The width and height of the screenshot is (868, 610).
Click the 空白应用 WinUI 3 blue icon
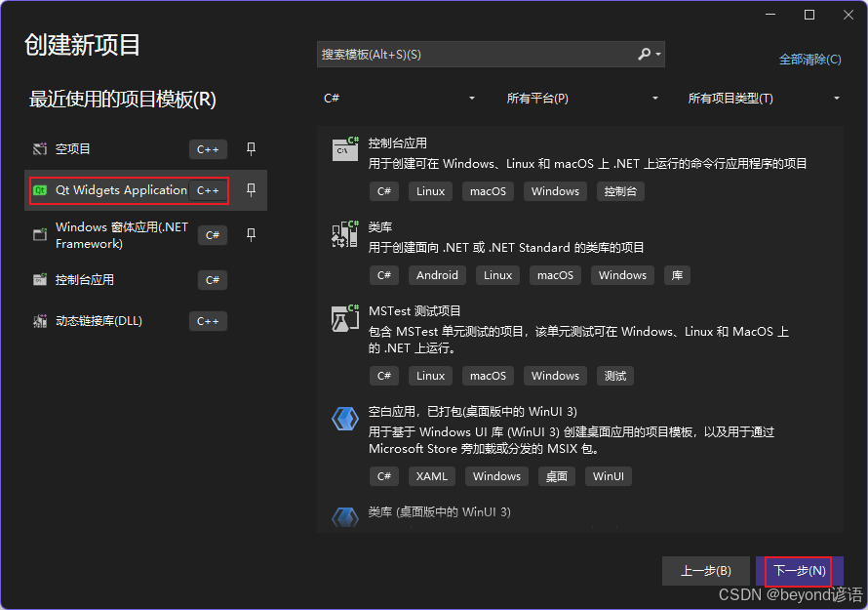click(x=345, y=419)
